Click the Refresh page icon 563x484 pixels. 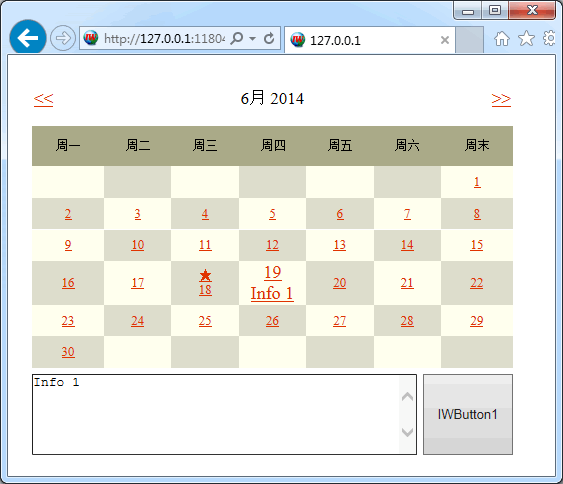pyautogui.click(x=269, y=38)
